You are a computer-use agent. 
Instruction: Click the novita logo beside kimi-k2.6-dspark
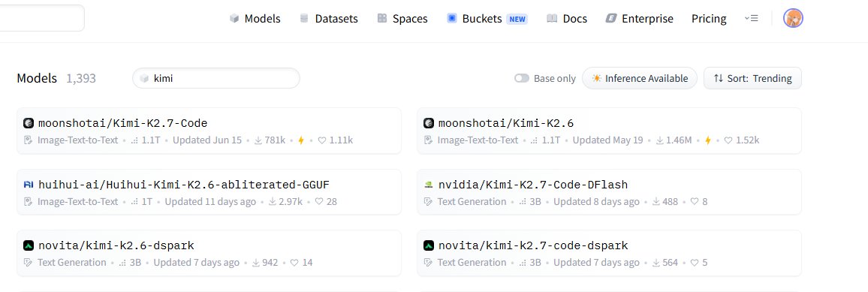coord(29,245)
